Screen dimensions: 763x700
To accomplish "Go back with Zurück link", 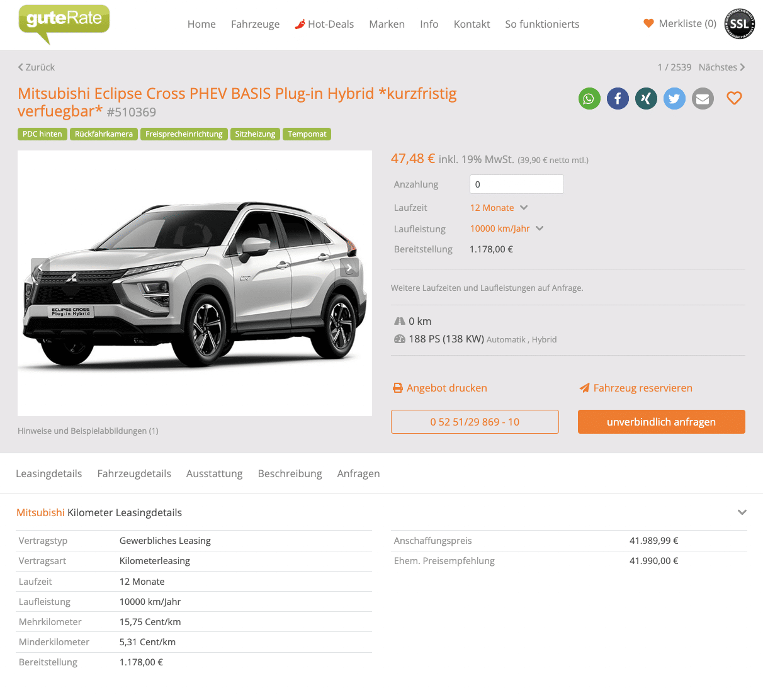I will click(37, 67).
